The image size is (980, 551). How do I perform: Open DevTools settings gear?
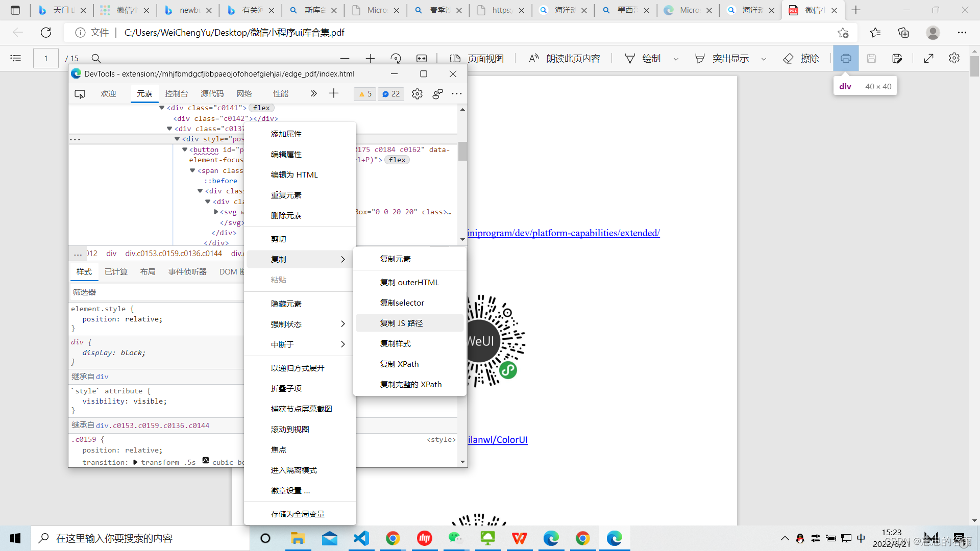click(417, 94)
